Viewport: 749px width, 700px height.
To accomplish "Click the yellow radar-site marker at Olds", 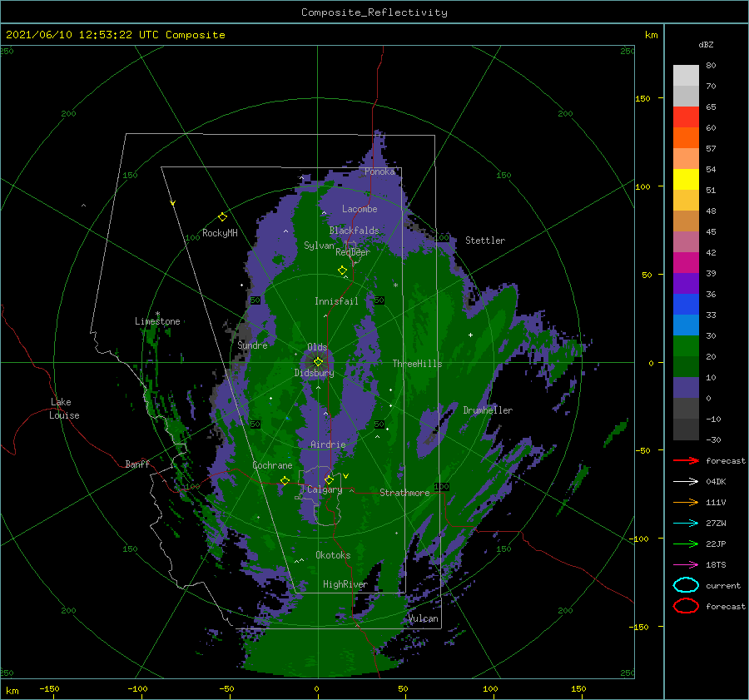I will click(318, 362).
